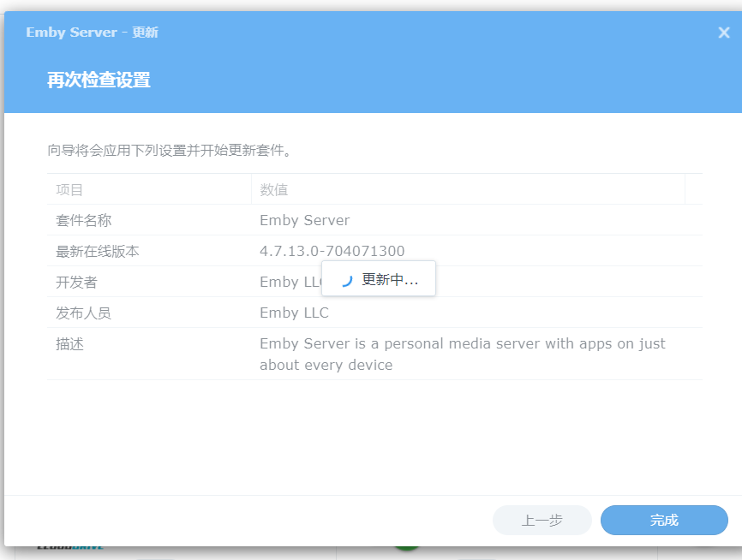Click the version value 4.7.13.0-704071300

[x=332, y=251]
